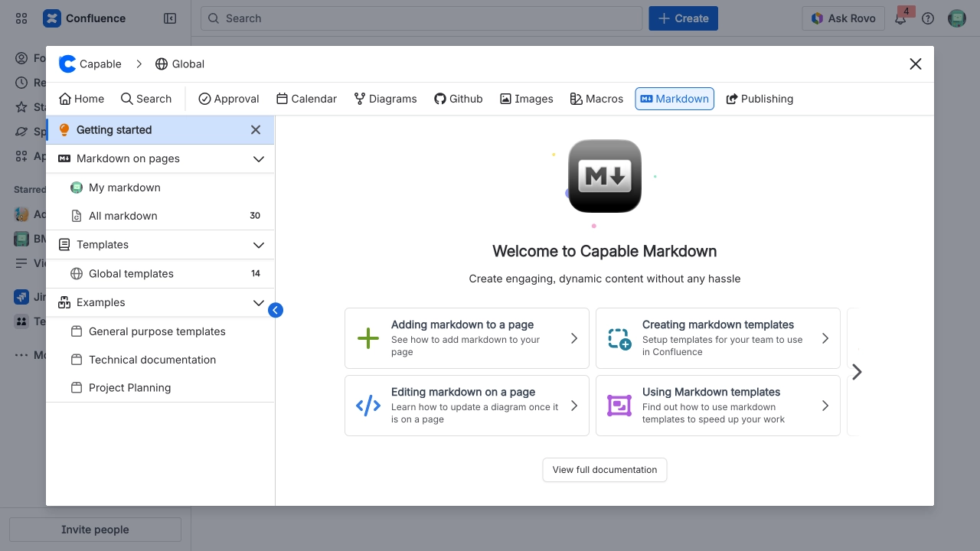The height and width of the screenshot is (551, 980).
Task: Click the Markdown logo image
Action: 605,176
